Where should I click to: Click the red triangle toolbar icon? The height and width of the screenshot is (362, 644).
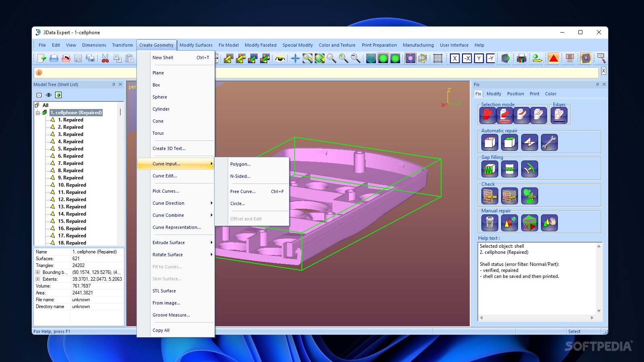(x=553, y=59)
